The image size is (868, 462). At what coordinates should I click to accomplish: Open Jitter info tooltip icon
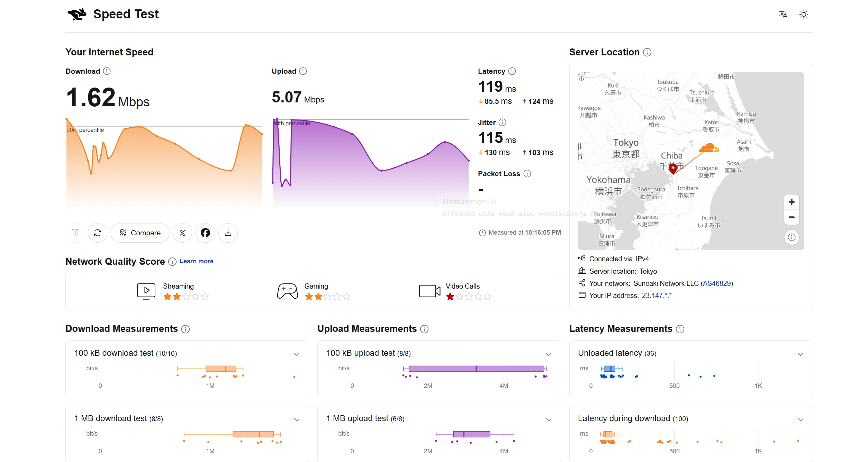(502, 123)
